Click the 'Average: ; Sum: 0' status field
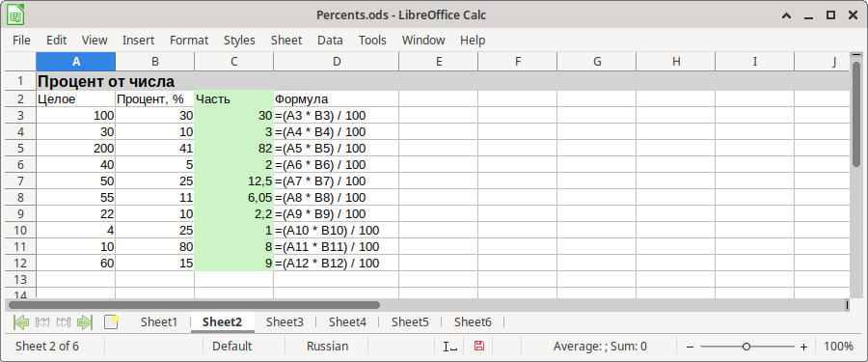The width and height of the screenshot is (868, 362). pyautogui.click(x=600, y=347)
